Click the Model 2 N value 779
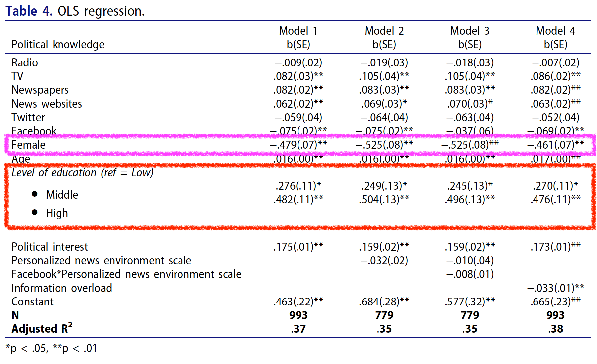The width and height of the screenshot is (597, 364). click(384, 315)
